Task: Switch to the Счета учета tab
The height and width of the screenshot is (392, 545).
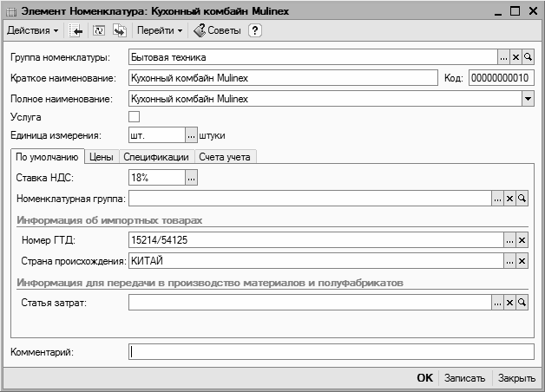Action: pos(224,157)
